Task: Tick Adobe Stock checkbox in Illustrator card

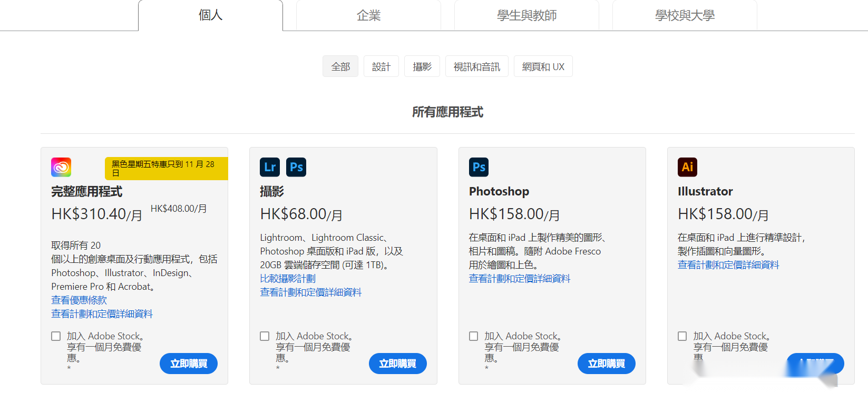Action: (682, 336)
